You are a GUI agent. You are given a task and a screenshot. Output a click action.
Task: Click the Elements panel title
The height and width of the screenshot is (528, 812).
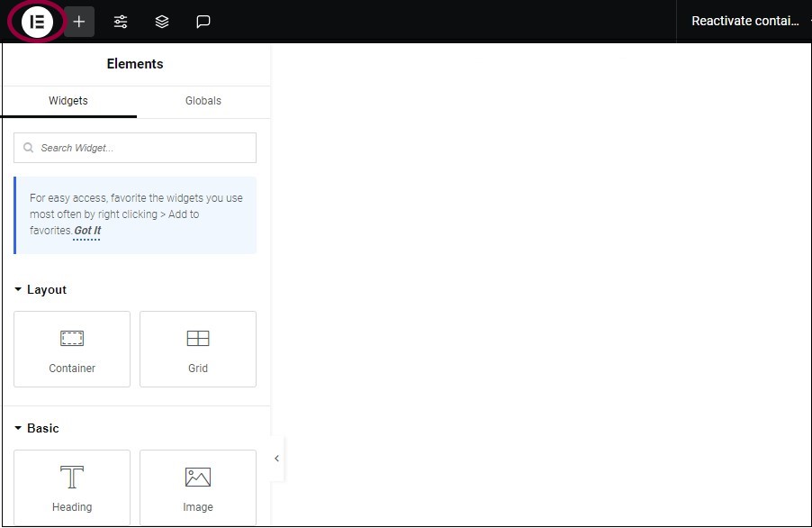(135, 64)
